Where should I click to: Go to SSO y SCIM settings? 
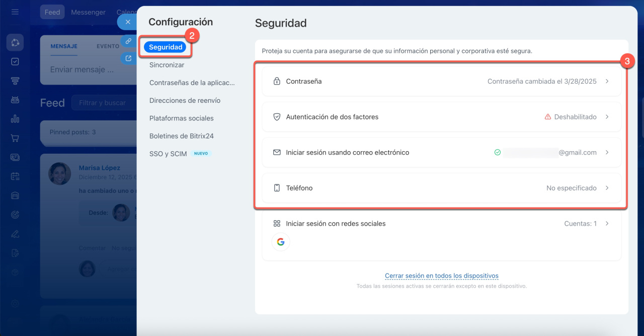(168, 154)
